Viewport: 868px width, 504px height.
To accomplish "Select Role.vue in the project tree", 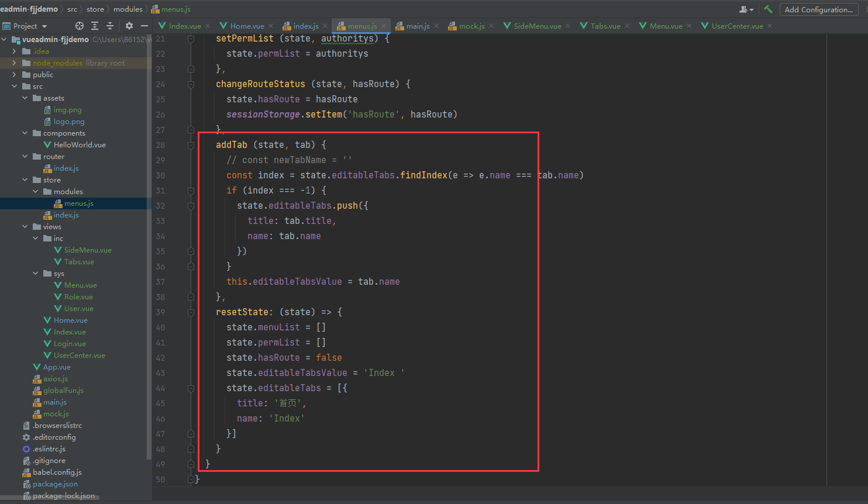I will (78, 297).
